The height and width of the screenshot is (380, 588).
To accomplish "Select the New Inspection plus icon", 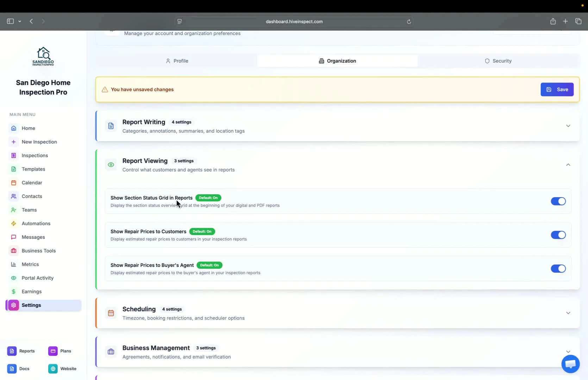I will (13, 142).
